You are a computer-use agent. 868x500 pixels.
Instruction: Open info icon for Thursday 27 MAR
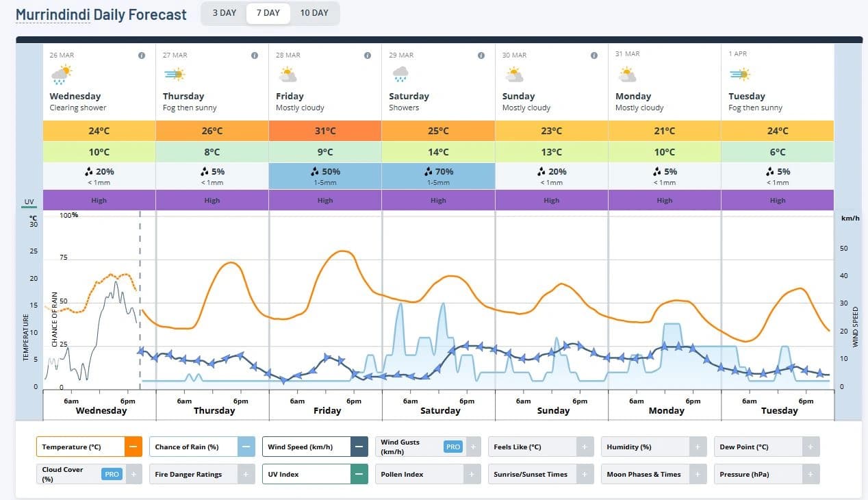point(255,55)
